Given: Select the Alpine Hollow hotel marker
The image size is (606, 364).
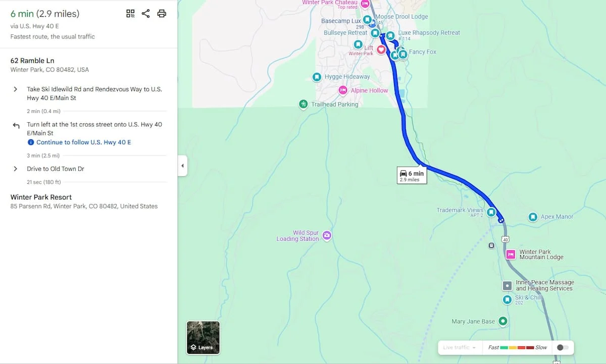Looking at the screenshot, I should tap(343, 90).
